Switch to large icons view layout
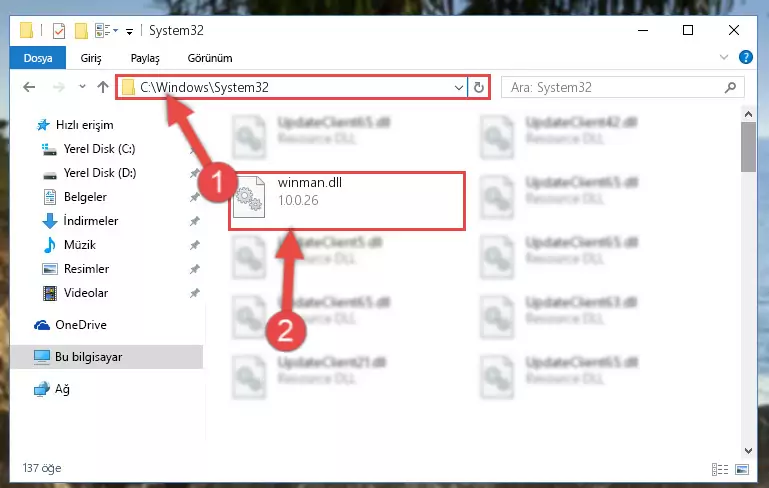This screenshot has height=488, width=769. point(742,469)
